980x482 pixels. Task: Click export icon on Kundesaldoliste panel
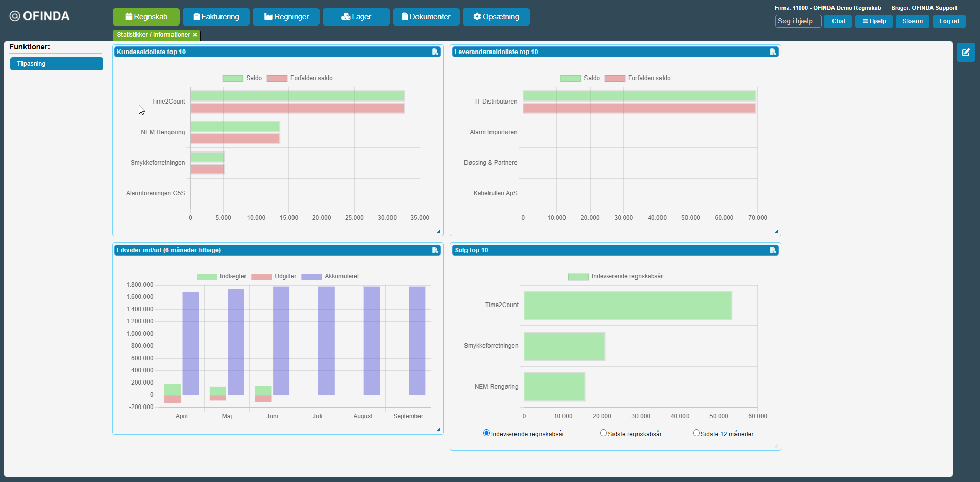(435, 52)
